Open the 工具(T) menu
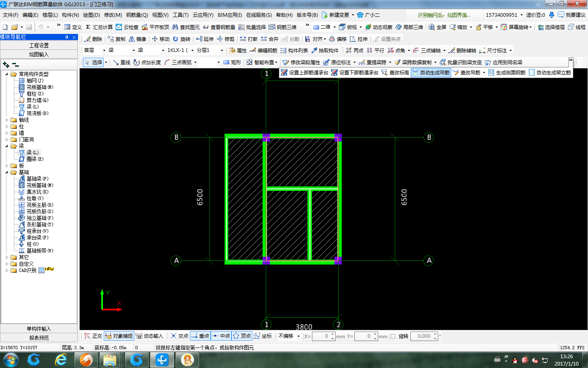588x368 pixels. (180, 15)
